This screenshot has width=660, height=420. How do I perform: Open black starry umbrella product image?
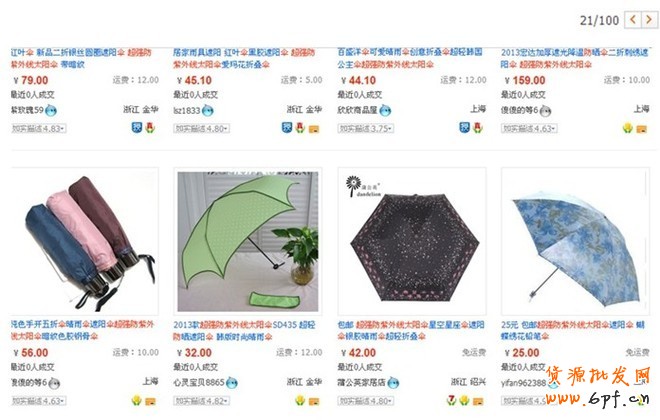[412, 242]
